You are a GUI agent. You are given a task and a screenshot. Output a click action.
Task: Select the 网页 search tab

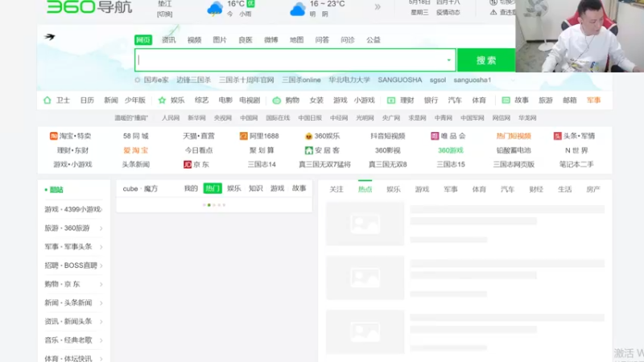click(143, 39)
